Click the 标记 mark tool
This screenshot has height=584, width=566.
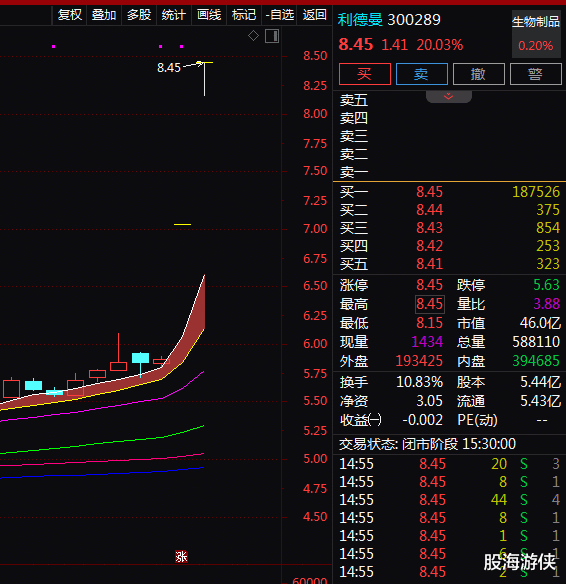244,15
